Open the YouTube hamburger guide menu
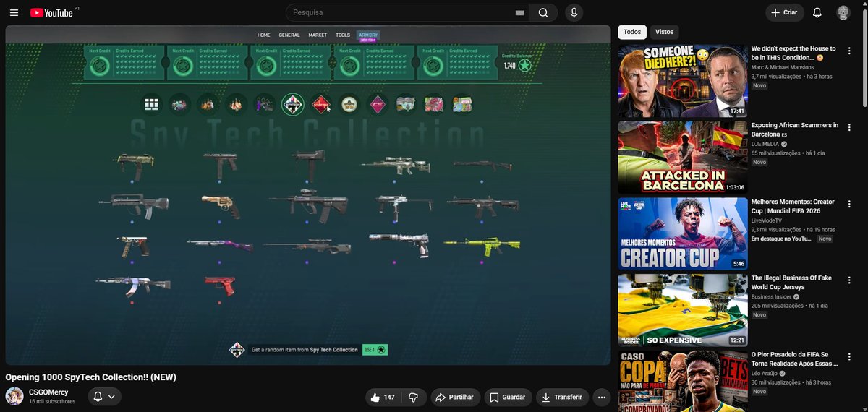868x412 pixels. click(14, 12)
